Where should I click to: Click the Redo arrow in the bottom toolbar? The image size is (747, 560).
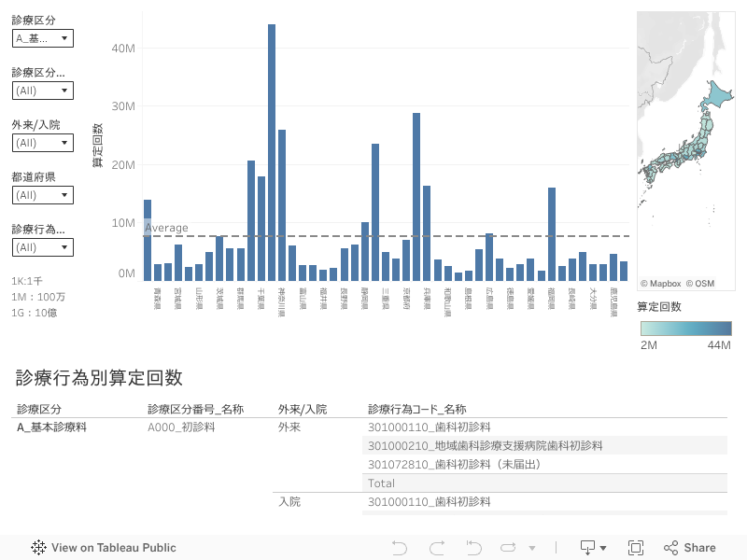point(436,548)
